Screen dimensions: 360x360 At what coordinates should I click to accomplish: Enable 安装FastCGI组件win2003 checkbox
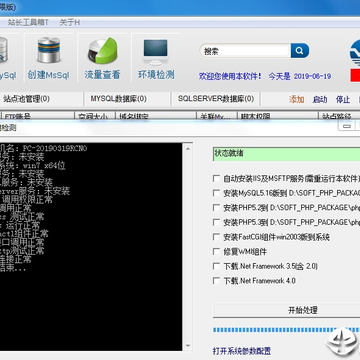click(216, 237)
